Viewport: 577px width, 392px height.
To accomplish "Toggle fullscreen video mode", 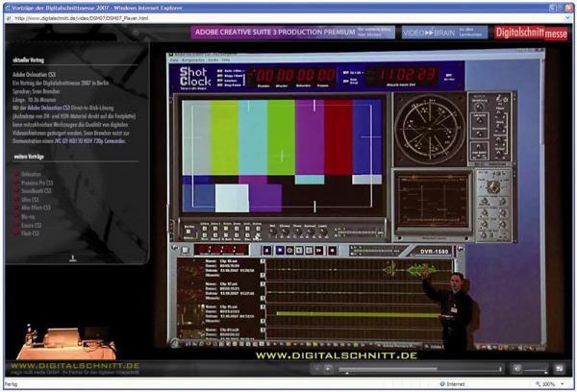I will 559,369.
